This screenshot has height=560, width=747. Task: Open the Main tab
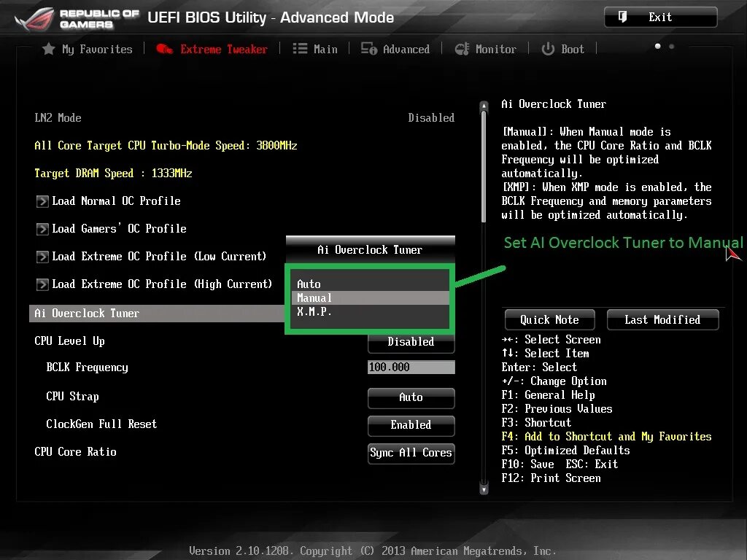(x=315, y=49)
